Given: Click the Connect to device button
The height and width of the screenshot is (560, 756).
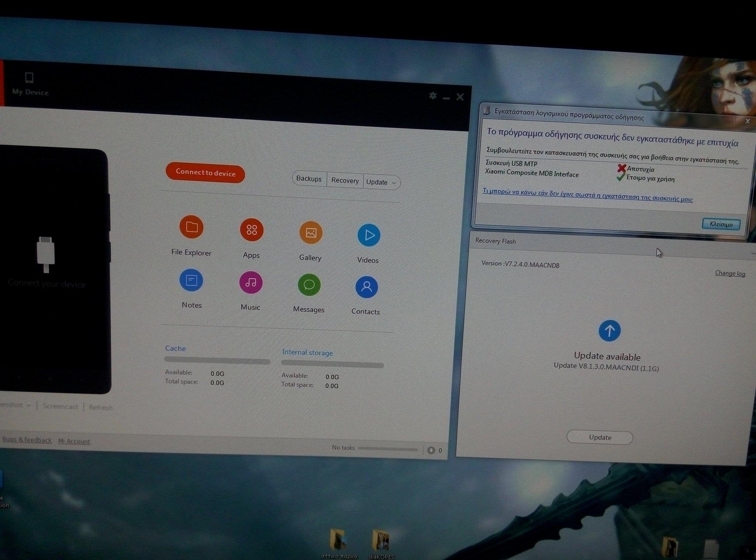Looking at the screenshot, I should (x=205, y=173).
